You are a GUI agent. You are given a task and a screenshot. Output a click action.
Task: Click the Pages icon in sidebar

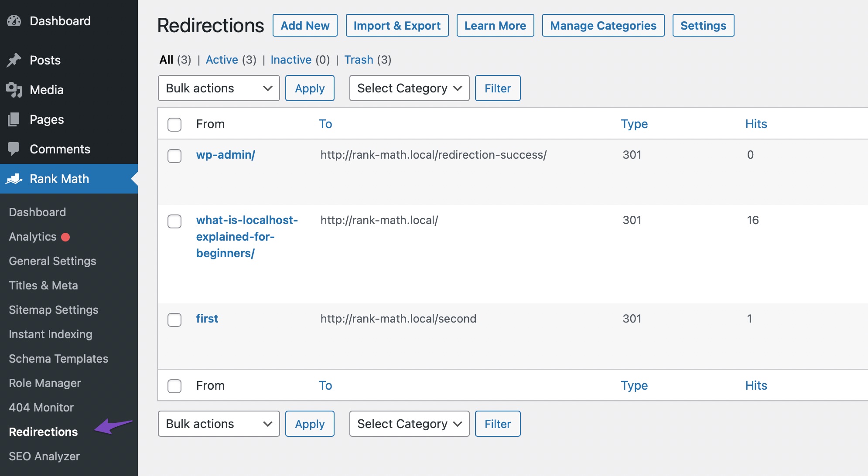14,119
